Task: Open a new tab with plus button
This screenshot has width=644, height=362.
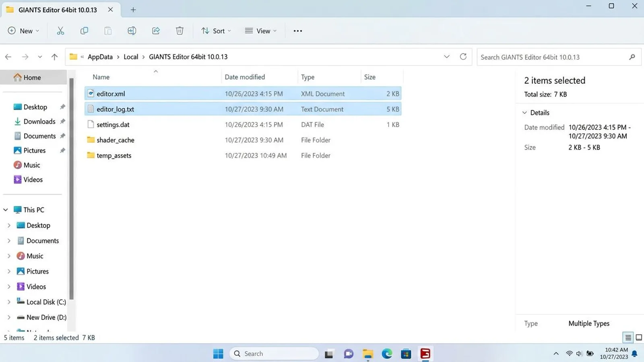Action: pyautogui.click(x=133, y=10)
